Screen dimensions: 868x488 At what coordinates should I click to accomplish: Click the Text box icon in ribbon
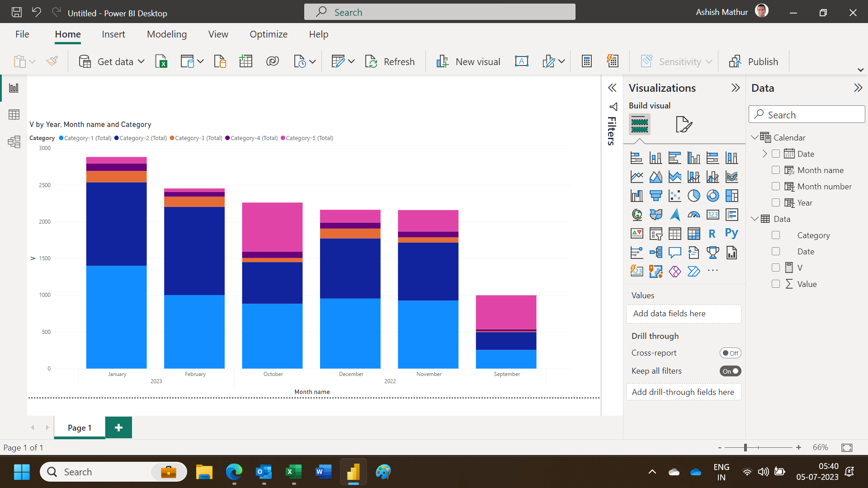[522, 61]
